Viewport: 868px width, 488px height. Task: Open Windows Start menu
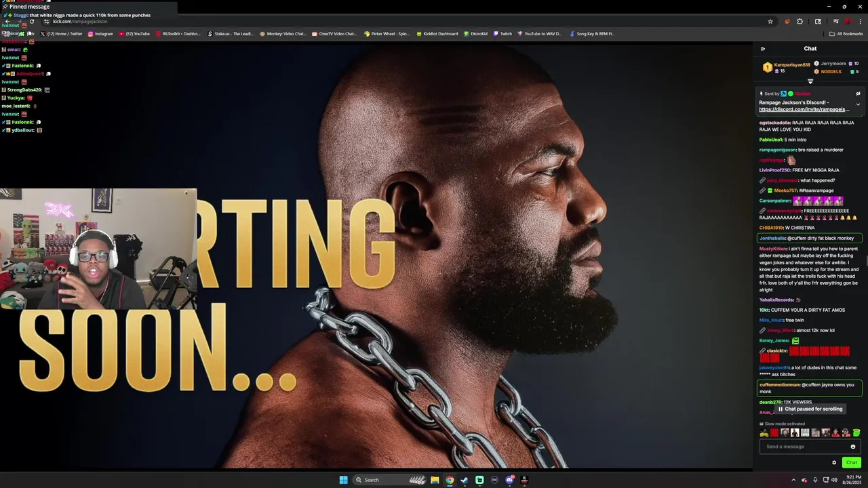344,480
